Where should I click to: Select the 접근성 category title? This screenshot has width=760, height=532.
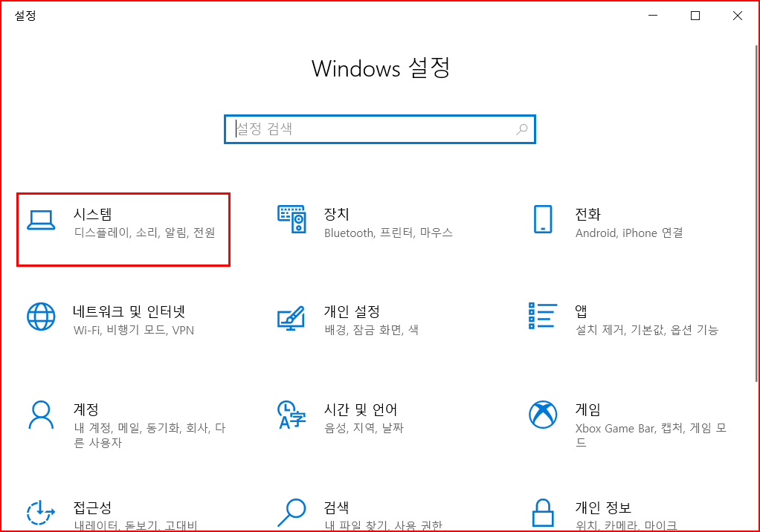92,507
